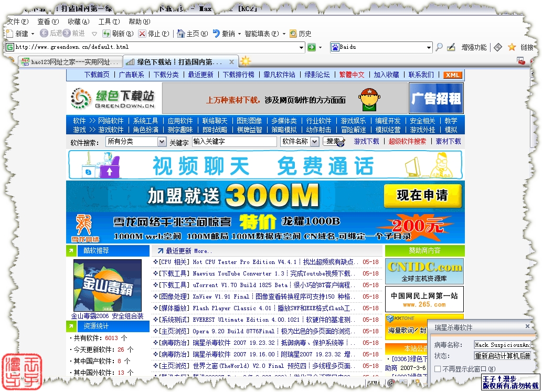Viewport: 542px width, 392px height.
Task: Click the 联络聊天 category link
Action: [215, 121]
